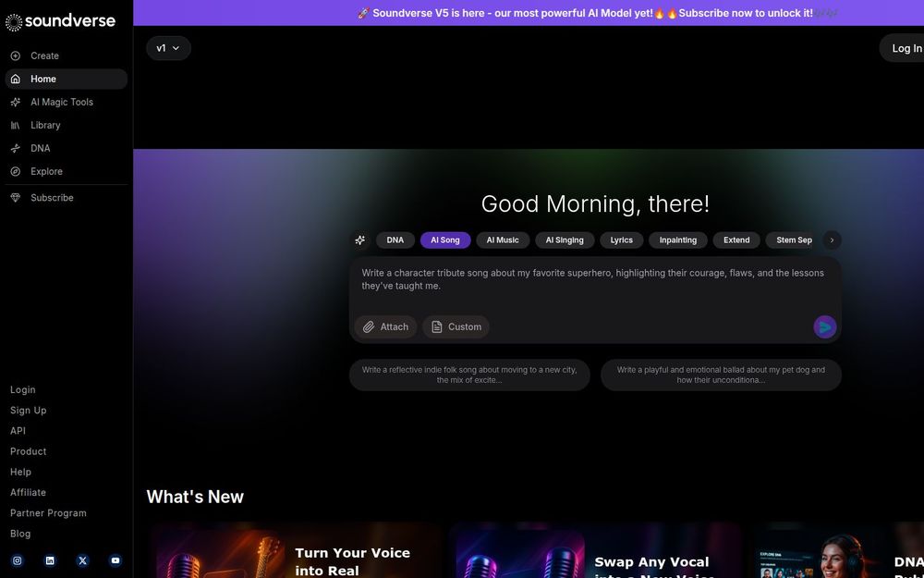
Task: Click the Custom document button
Action: [456, 326]
